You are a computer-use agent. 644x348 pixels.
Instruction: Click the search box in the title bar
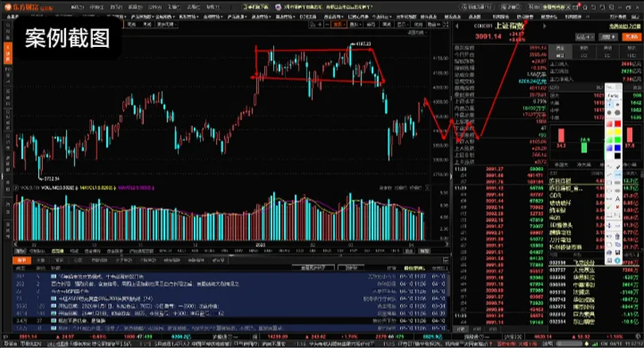click(x=476, y=7)
